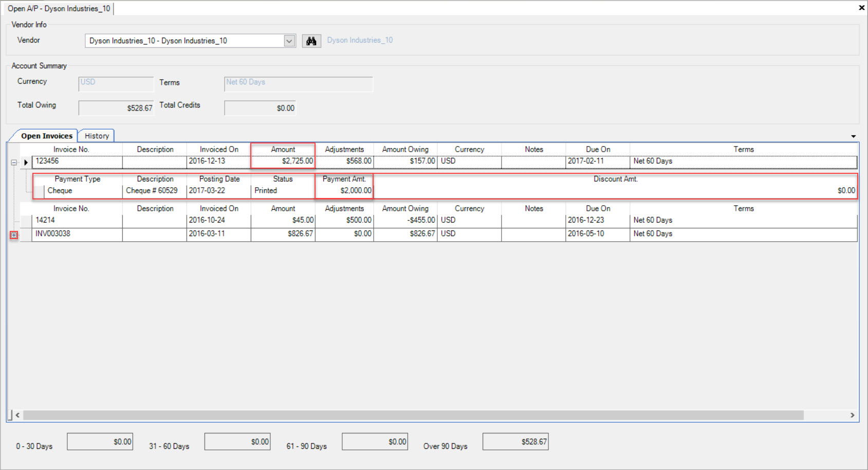Select the 2016-12-13 invoiced on cell
Viewport: 868px width, 470px height.
click(219, 161)
